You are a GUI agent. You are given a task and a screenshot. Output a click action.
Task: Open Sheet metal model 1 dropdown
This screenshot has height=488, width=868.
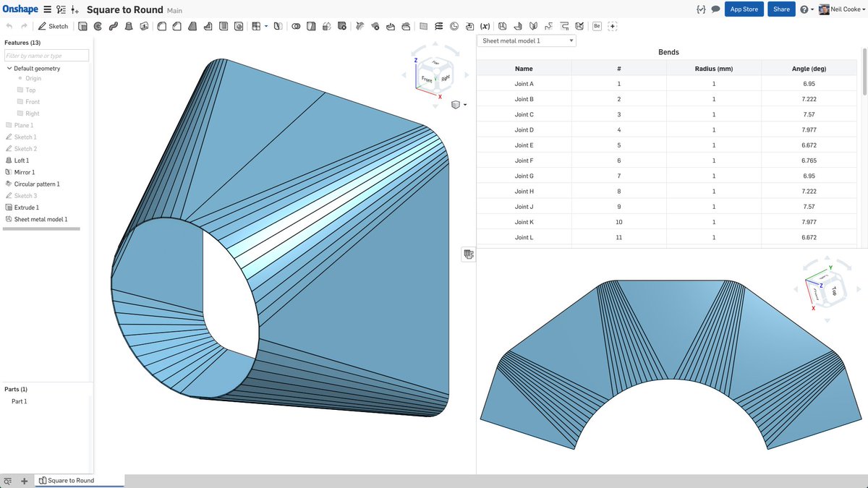pyautogui.click(x=527, y=41)
